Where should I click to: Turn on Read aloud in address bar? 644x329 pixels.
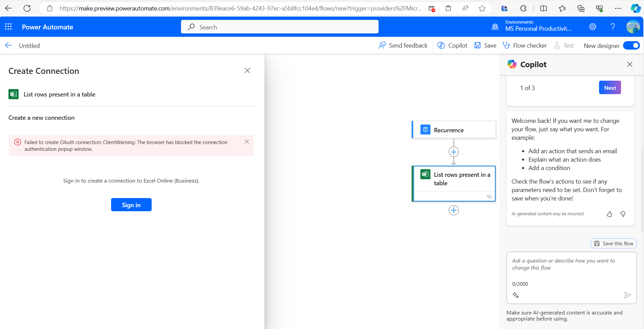pos(465,8)
